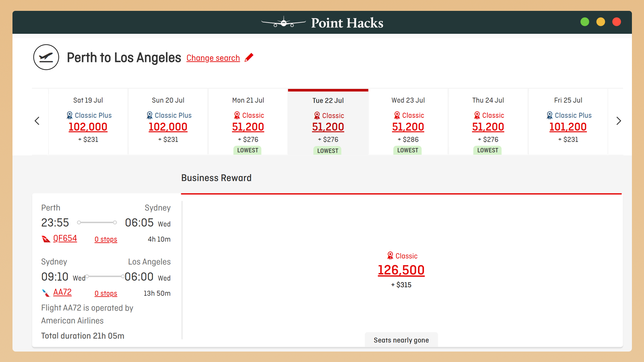Click Classic ribbon icon on Mon 21 Jul

coord(237,115)
